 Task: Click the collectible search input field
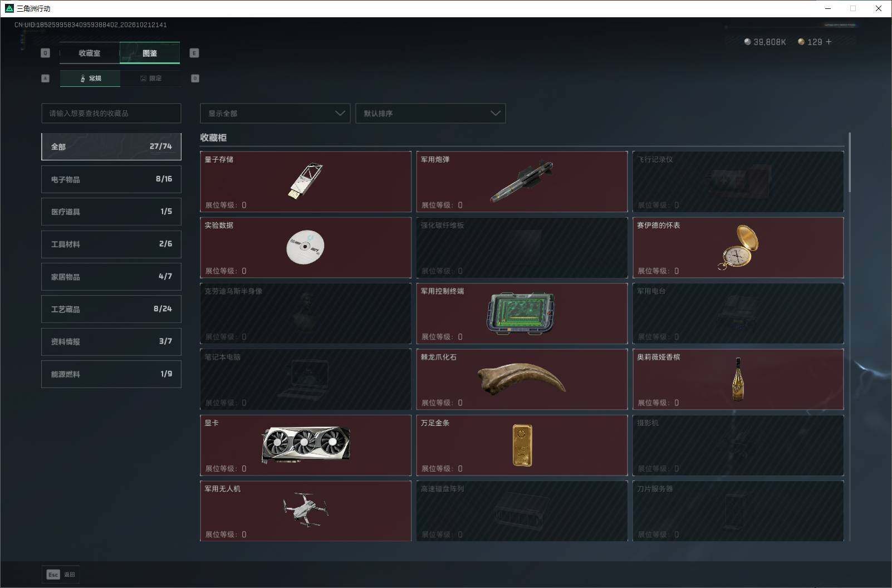(111, 113)
